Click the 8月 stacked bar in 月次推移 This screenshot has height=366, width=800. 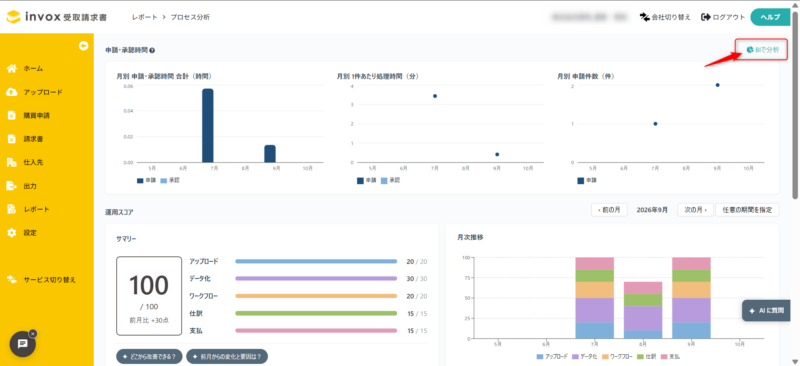click(x=643, y=310)
